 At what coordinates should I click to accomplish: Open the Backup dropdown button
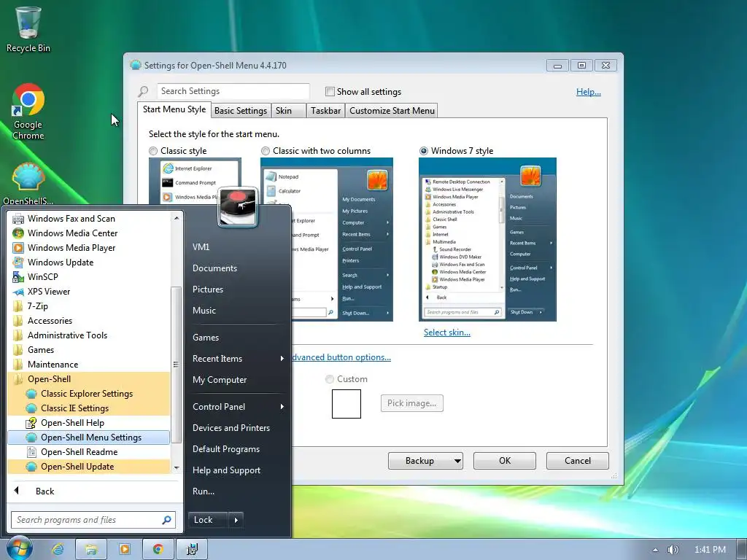pos(425,461)
